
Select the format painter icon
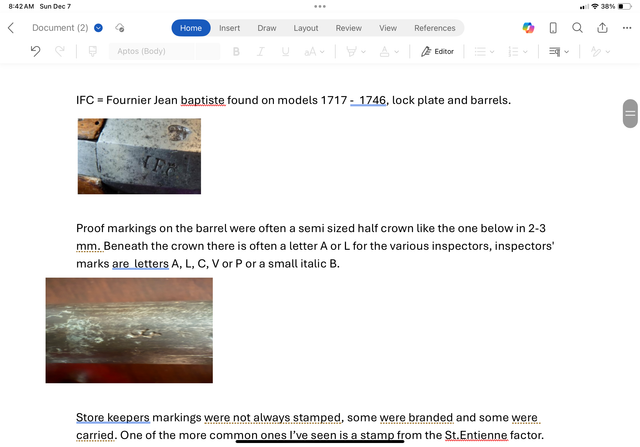(x=93, y=51)
